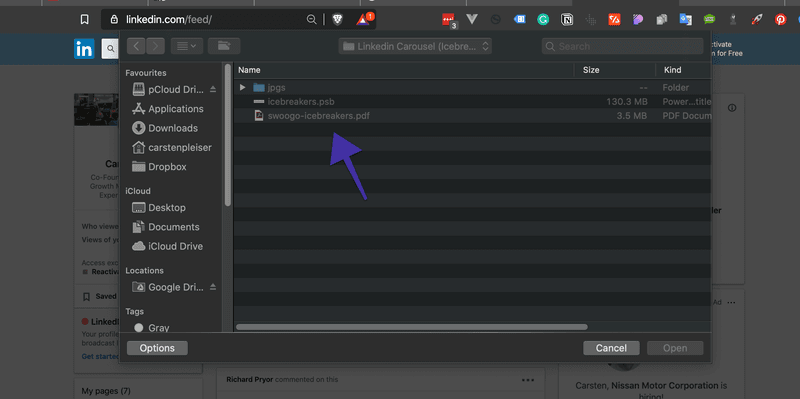Open the Pinterest save extension icon
This screenshot has width=800, height=399.
click(781, 19)
